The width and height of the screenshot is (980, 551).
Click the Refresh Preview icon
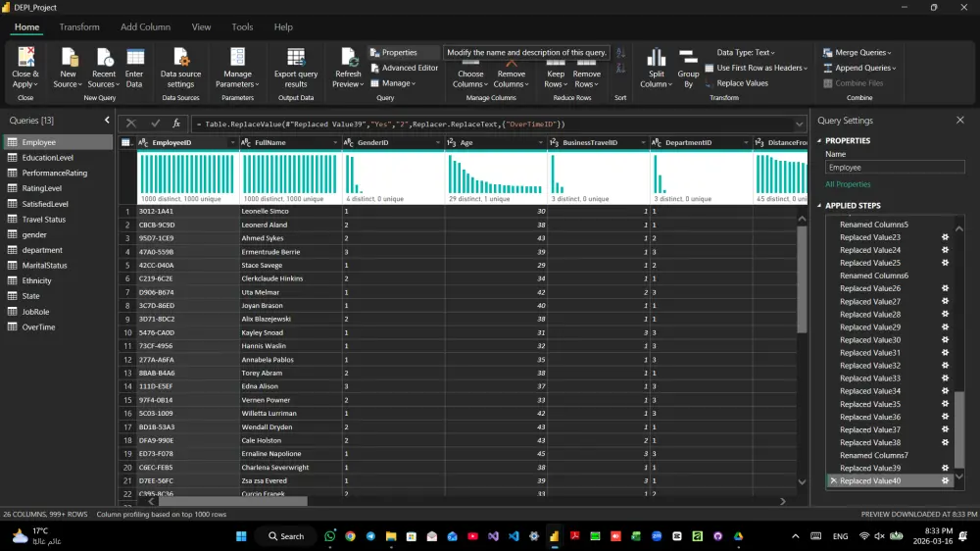(348, 67)
